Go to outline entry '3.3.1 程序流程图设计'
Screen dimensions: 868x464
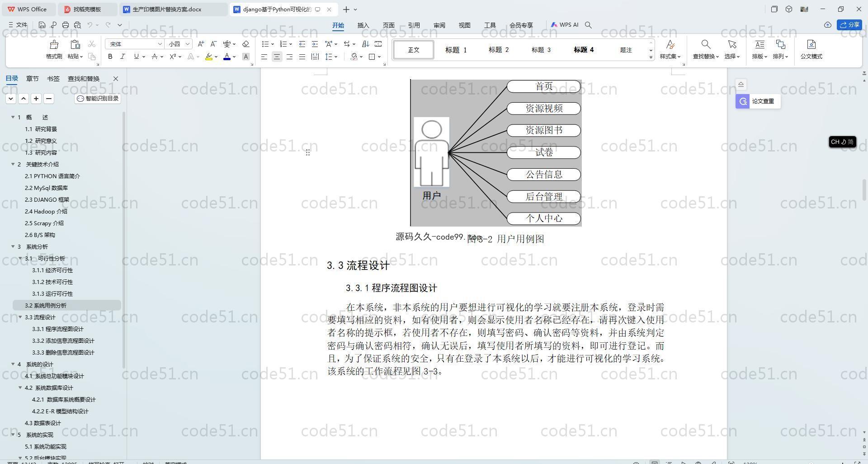coord(57,329)
